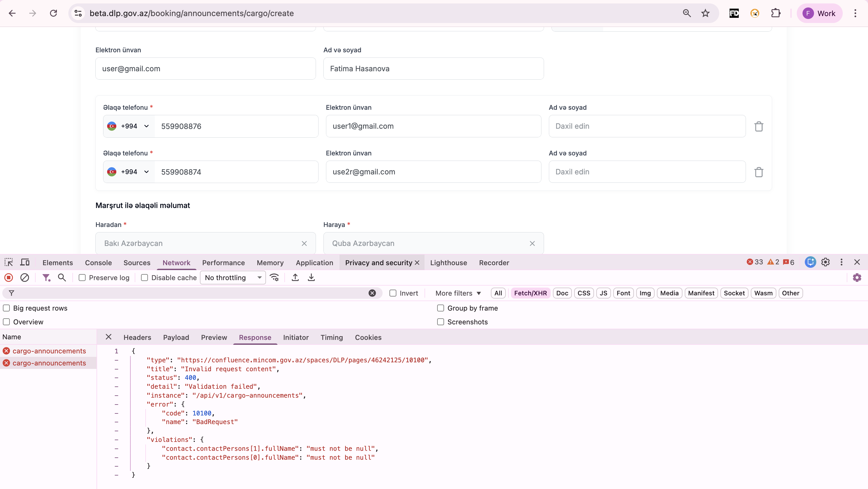Click empty Ad və soyad field beside user1@gmail.com

tap(647, 126)
